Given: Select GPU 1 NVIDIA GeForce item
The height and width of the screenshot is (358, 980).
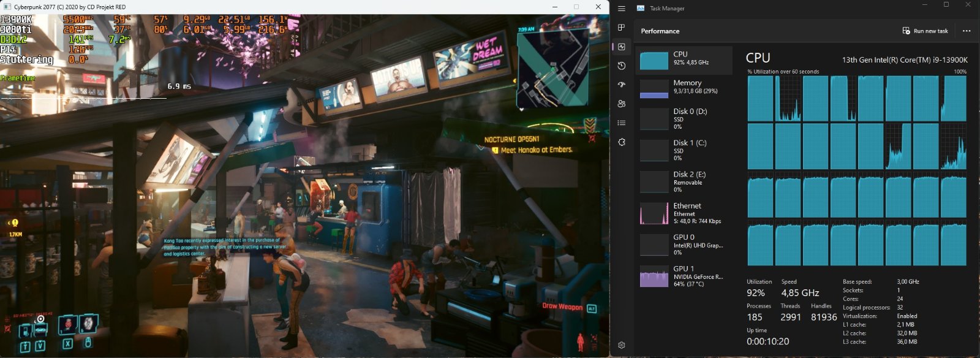Looking at the screenshot, I should pos(684,276).
